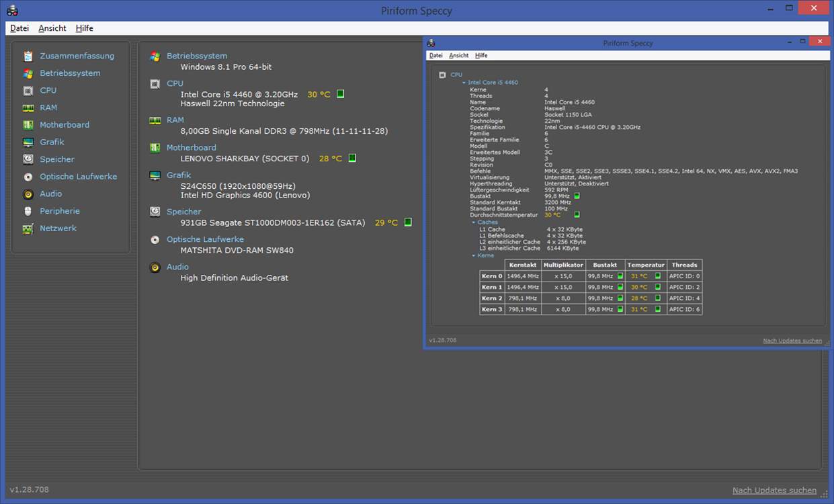Click Audio speaker icon in summary panel

[x=155, y=267]
